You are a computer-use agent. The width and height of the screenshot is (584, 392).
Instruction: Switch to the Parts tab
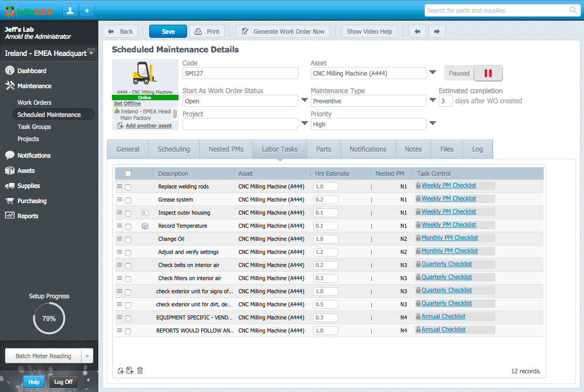click(323, 149)
